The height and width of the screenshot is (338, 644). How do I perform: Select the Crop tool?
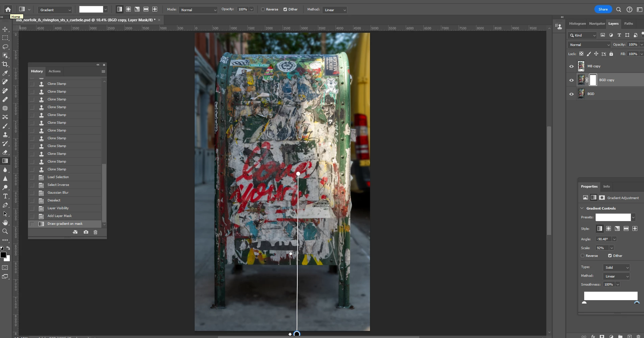pos(5,64)
